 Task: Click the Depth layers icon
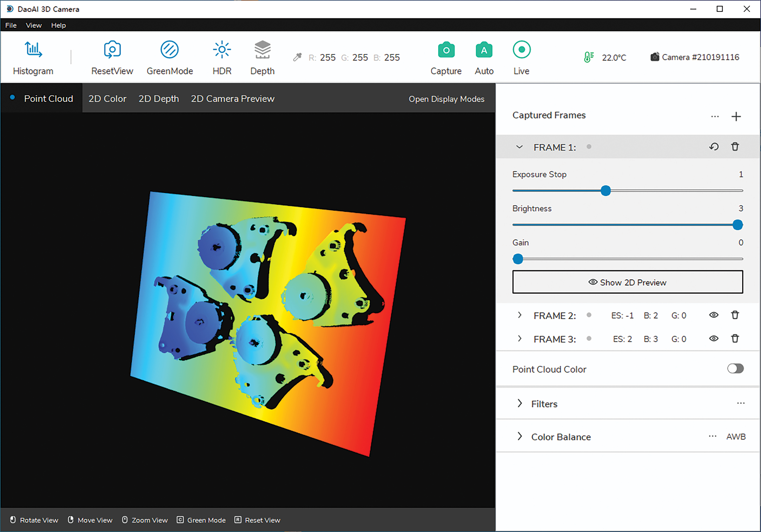coord(262,50)
